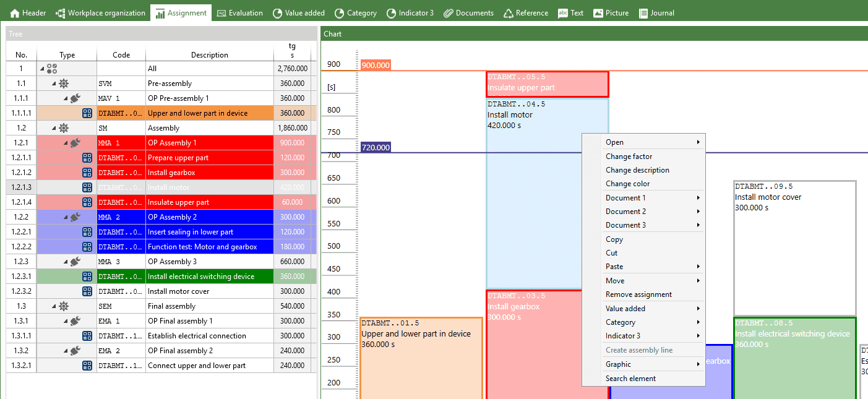Click the Documents paperclip icon
The height and width of the screenshot is (399, 868).
click(449, 13)
